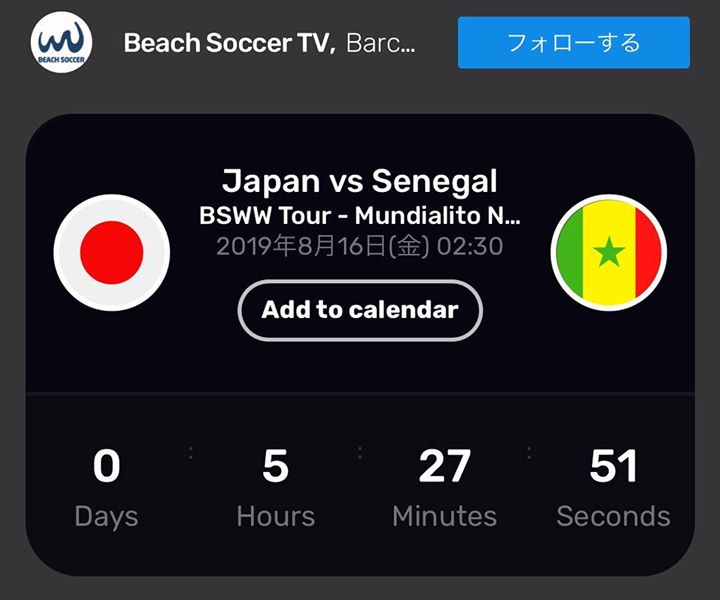Click the truncated Barc... location text
The image size is (720, 600).
[x=381, y=43]
